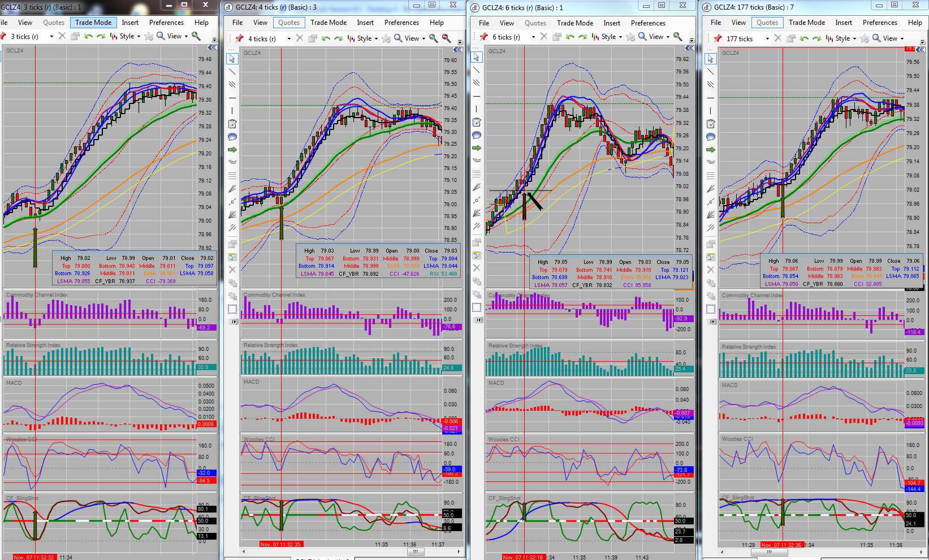
Task: Insert green arrow marker in 6 ticks window
Action: coord(476,148)
